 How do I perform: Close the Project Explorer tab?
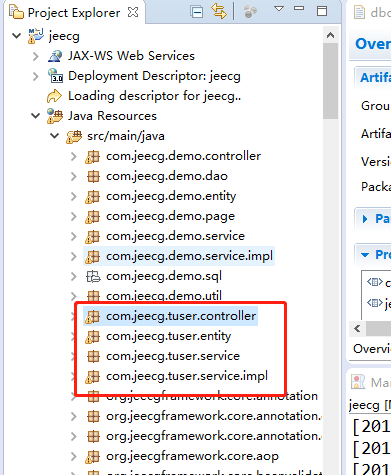tap(133, 13)
